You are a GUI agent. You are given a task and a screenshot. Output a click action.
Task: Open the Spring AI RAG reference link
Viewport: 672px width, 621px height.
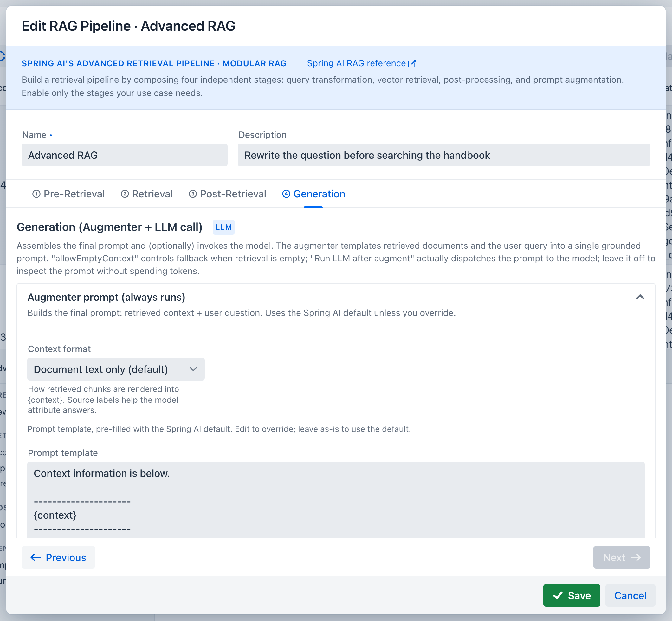point(361,63)
